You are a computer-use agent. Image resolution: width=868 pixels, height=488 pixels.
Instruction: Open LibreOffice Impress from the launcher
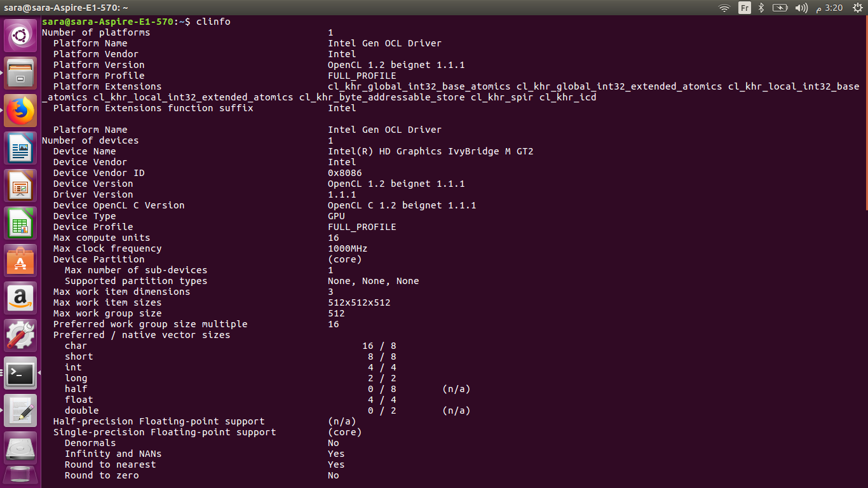click(x=20, y=186)
